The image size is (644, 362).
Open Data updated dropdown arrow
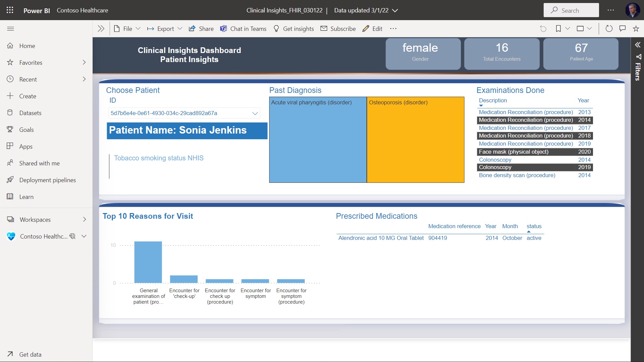tap(395, 10)
